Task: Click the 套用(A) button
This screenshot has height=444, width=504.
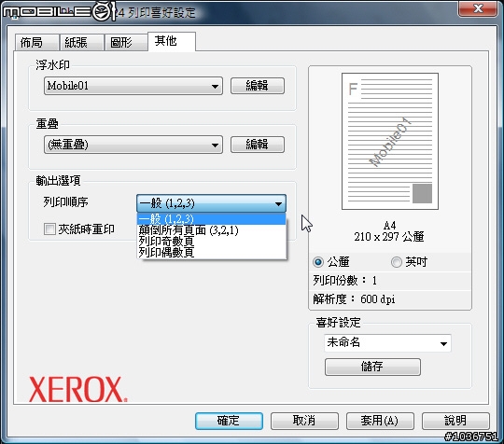Action: click(380, 421)
